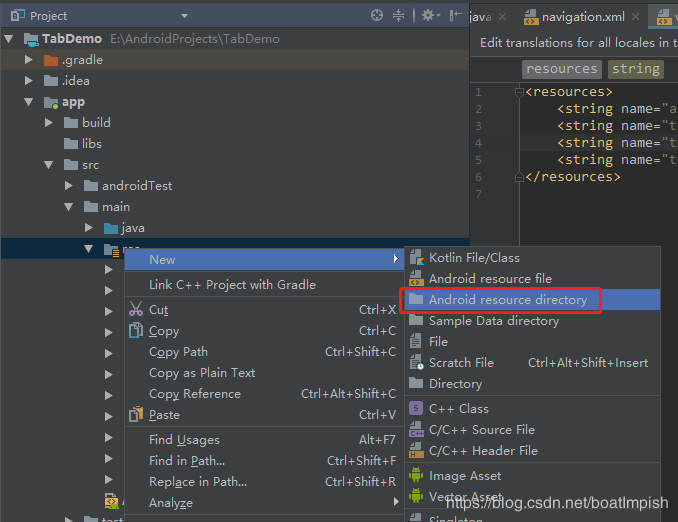Screen dimensions: 678x522
Task: Click the string breadcrumb tag
Action: click(636, 69)
